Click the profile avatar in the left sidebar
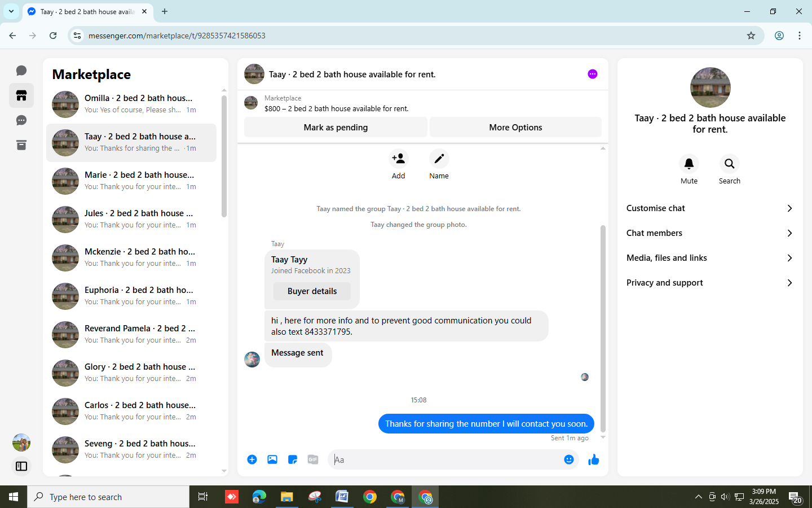This screenshot has height=508, width=812. point(21,443)
